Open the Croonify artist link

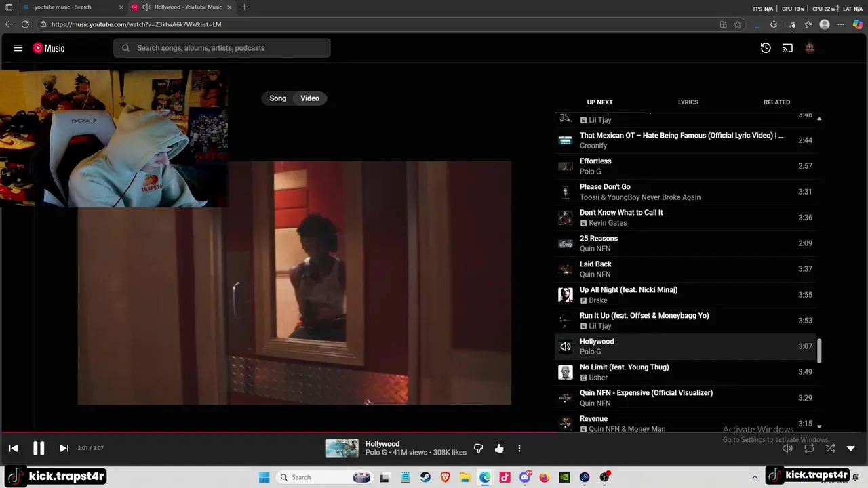pyautogui.click(x=593, y=146)
